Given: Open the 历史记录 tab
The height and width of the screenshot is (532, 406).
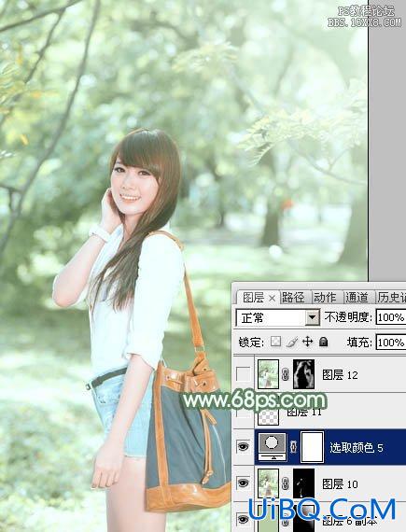Looking at the screenshot, I should [392, 298].
